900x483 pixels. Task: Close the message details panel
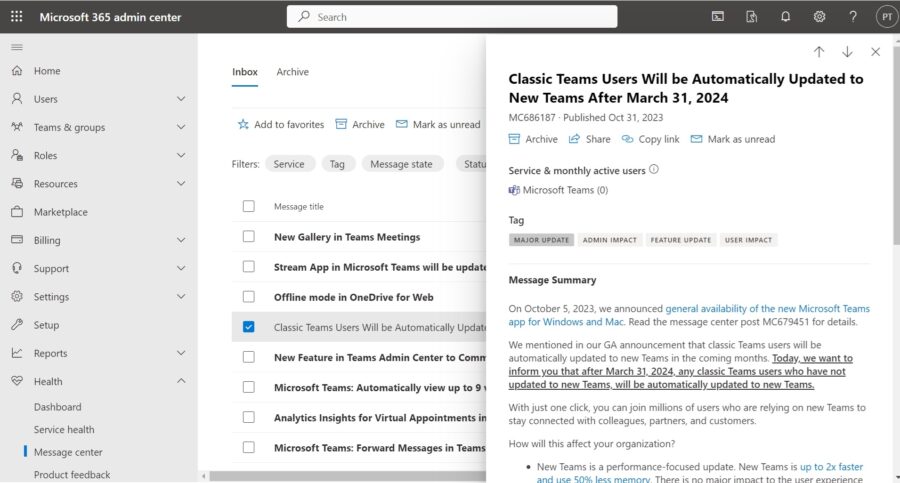[x=875, y=52]
